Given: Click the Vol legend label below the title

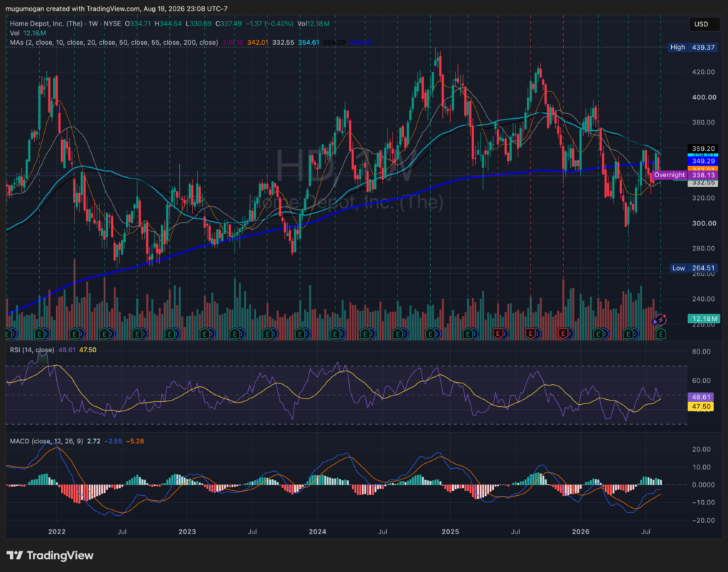Looking at the screenshot, I should pyautogui.click(x=15, y=33).
